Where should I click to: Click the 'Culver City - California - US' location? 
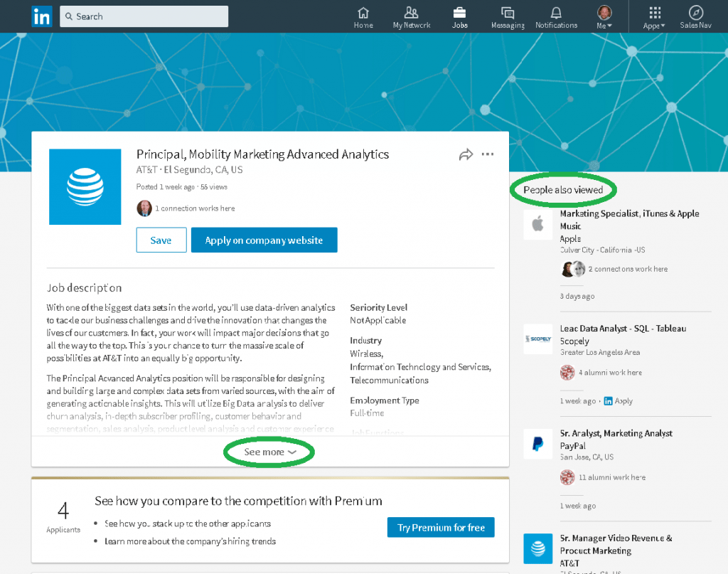click(x=602, y=250)
